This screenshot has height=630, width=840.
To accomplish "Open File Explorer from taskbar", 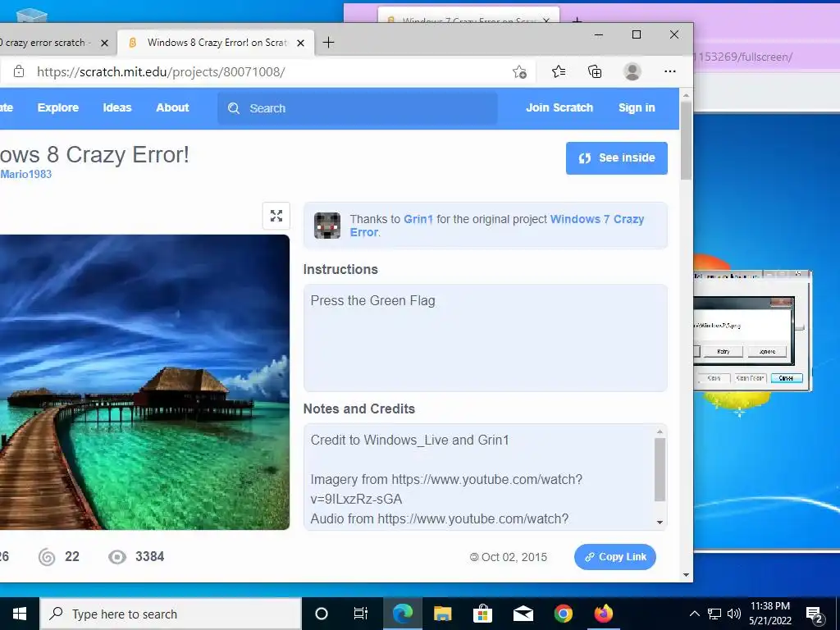I will (442, 614).
